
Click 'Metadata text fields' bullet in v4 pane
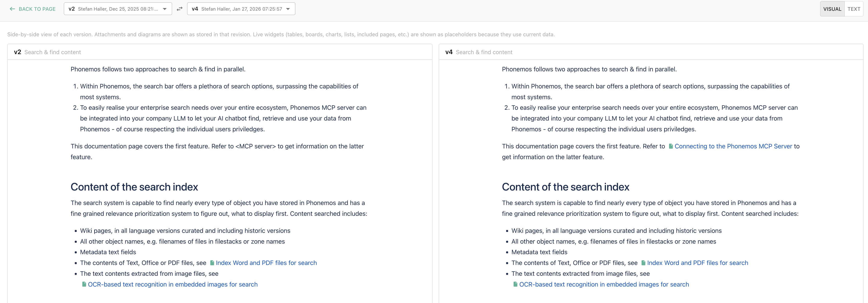[539, 252]
